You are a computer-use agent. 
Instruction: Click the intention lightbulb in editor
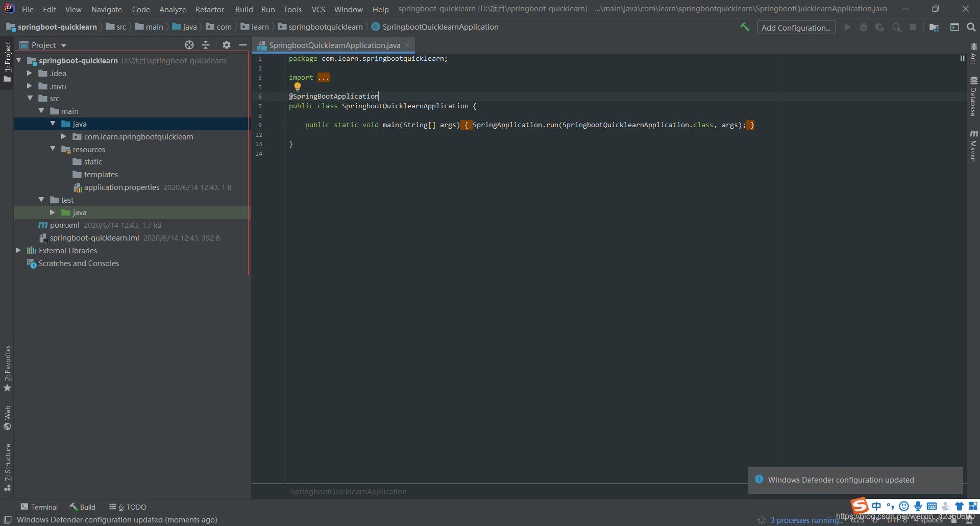tap(298, 86)
